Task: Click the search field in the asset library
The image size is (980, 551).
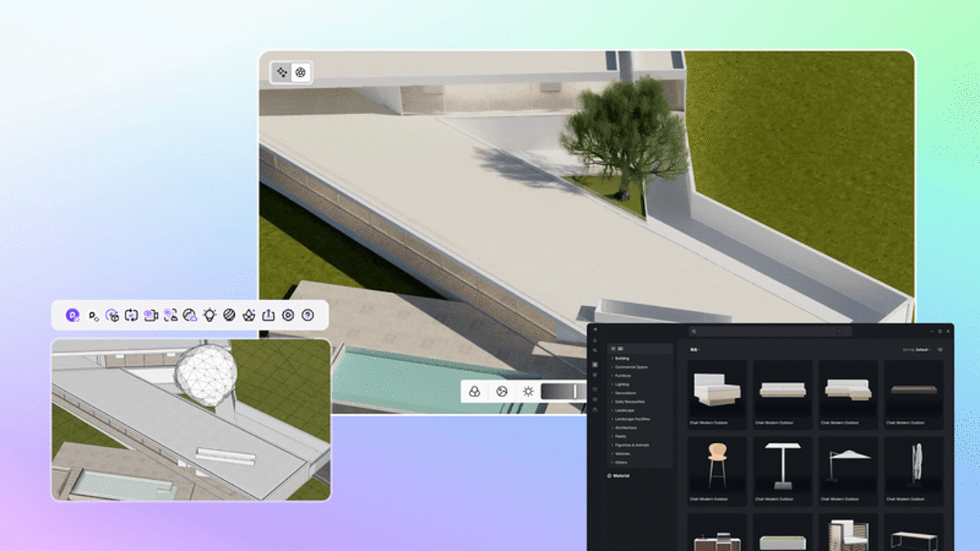Action: click(770, 331)
